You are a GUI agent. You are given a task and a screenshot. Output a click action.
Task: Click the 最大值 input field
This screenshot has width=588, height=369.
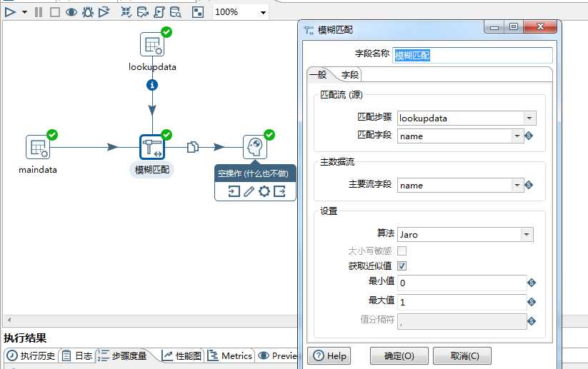pos(462,303)
